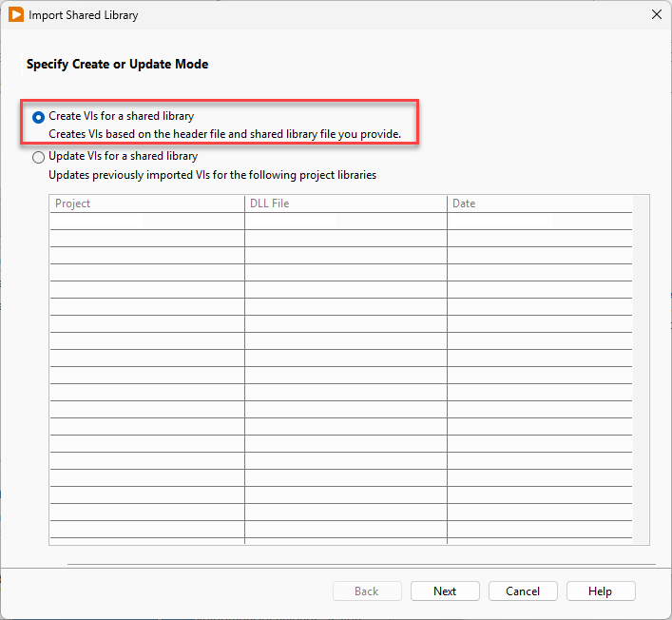Select the first empty Date cell

pos(539,222)
